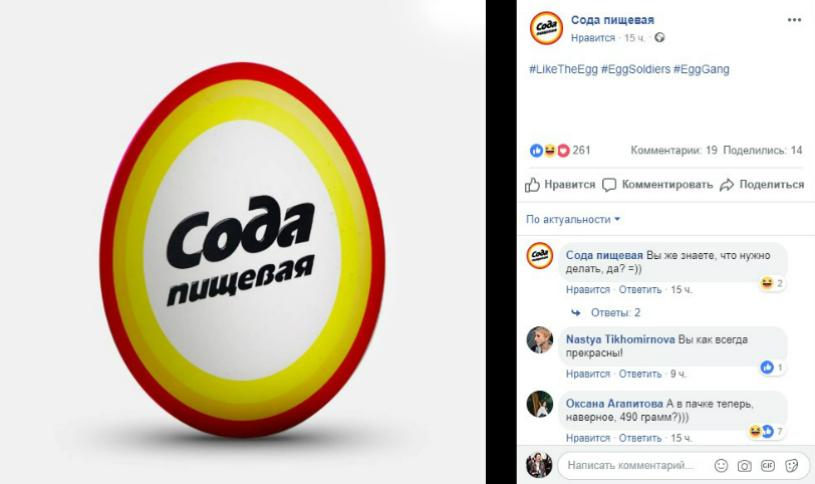
Task: Click hashtag #LikeTheEgg
Action: pos(563,69)
